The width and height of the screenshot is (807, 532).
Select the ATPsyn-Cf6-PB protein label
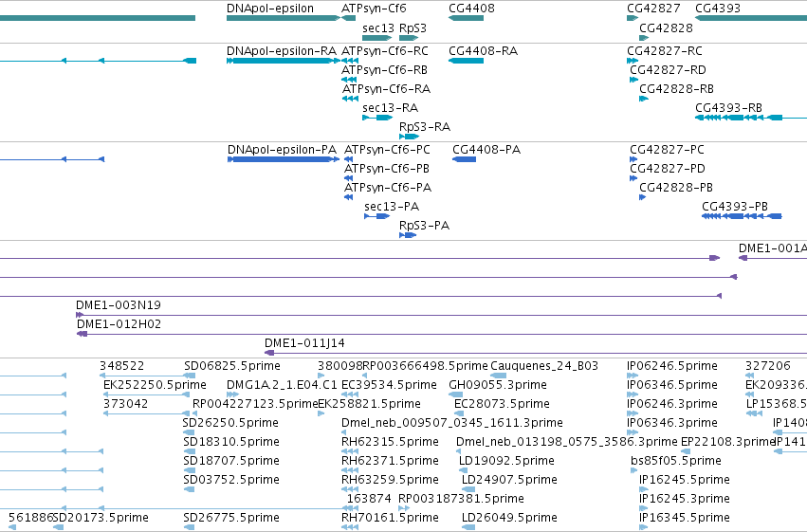point(387,169)
